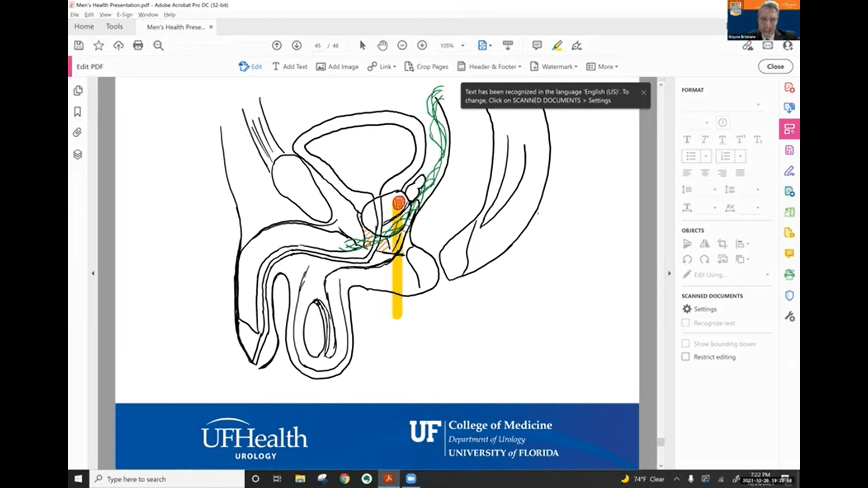Click the Save file icon
868x488 pixels.
79,45
